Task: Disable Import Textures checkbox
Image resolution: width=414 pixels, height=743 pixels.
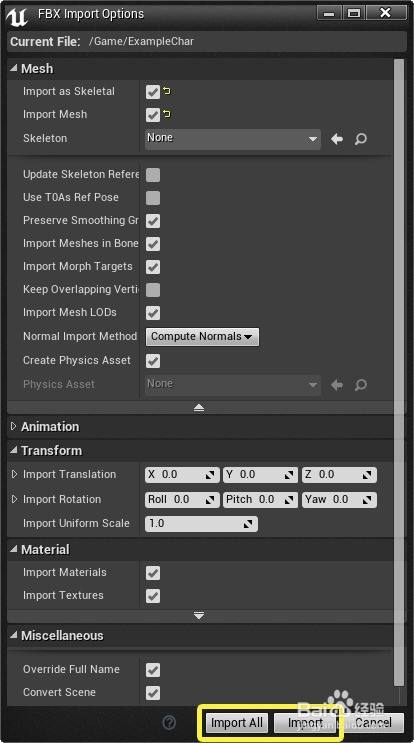Action: pos(153,596)
